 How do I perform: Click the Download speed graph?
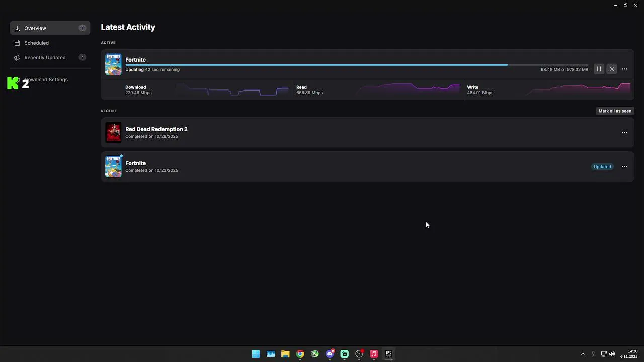[232, 90]
